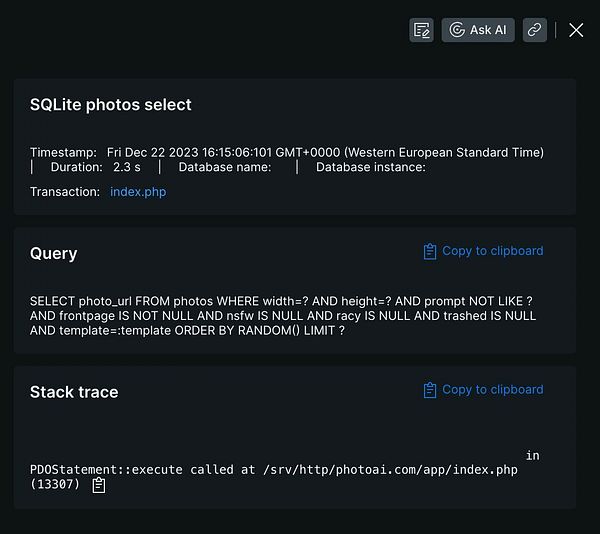Viewport: 600px width, 534px height.
Task: Click the Stack trace section heading
Action: (74, 392)
